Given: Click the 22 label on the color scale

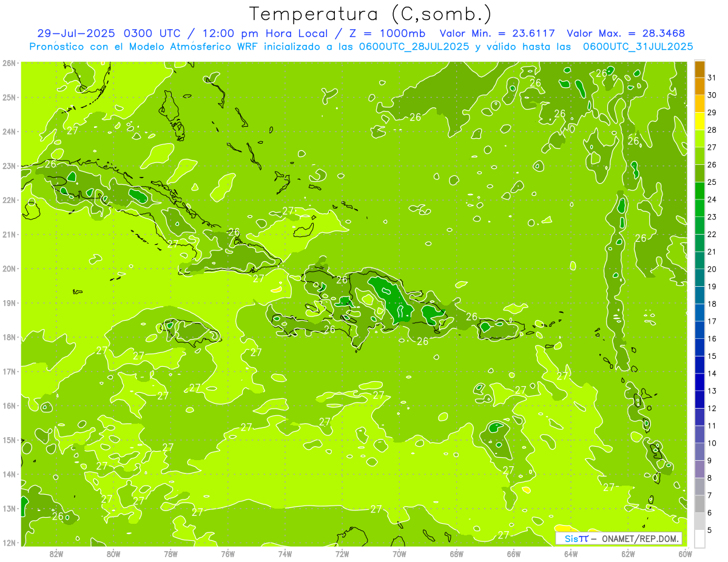Looking at the screenshot, I should pos(712,235).
